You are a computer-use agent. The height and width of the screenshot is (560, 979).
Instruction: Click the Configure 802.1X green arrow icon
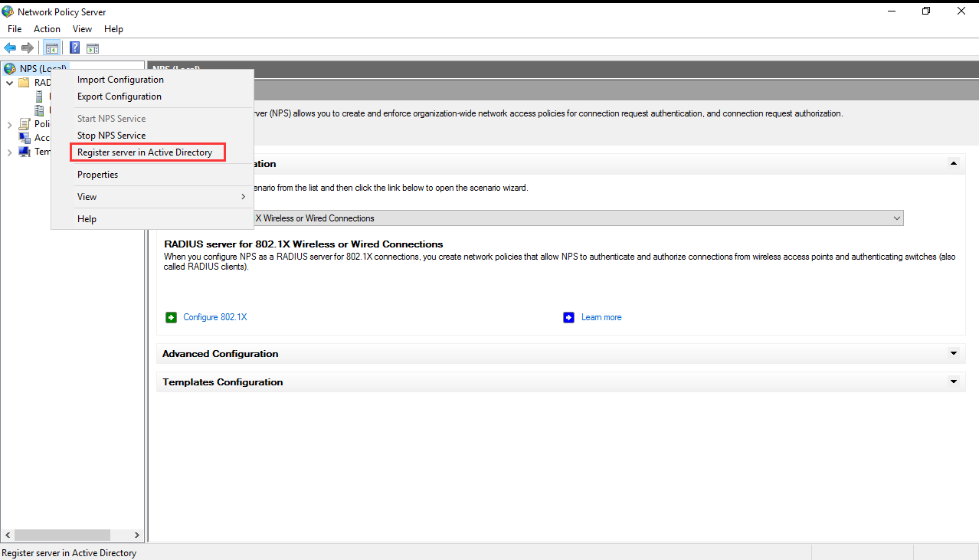click(171, 316)
